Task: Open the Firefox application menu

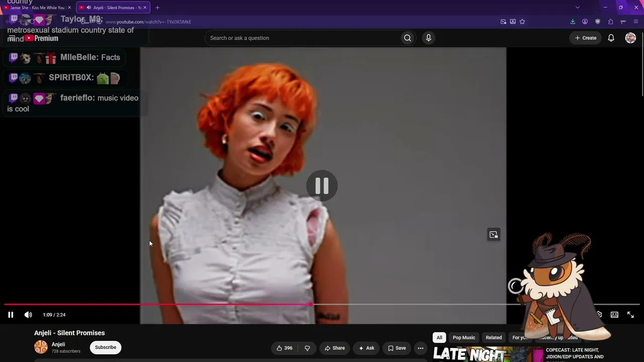Action: [636, 22]
